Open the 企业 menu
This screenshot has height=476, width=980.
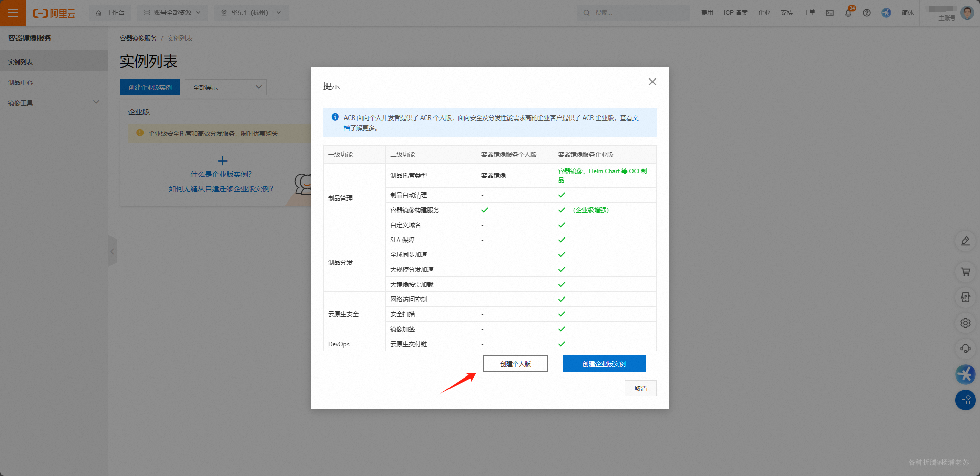tap(764, 13)
